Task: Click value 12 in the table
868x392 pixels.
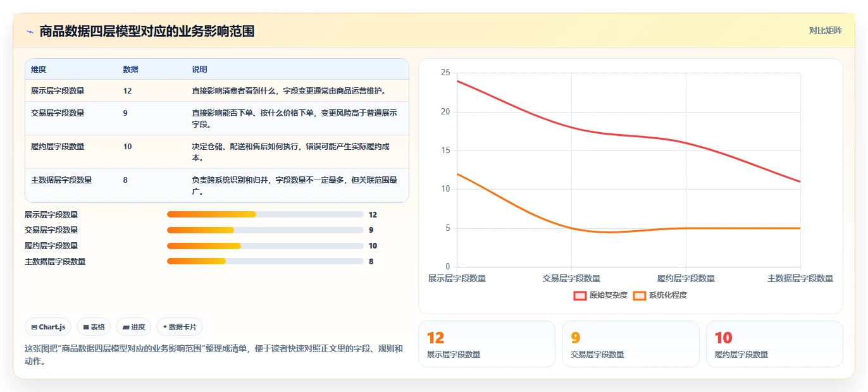Action: coord(127,91)
